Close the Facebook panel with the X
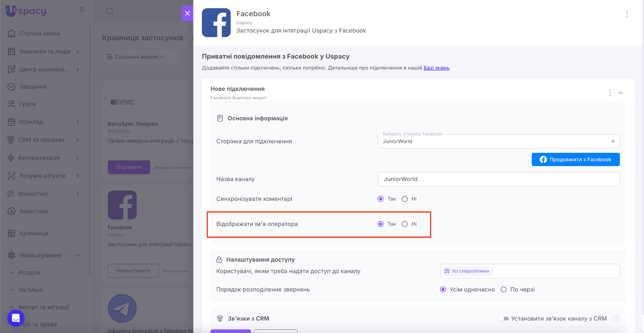Image resolution: width=644 pixels, height=333 pixels. pyautogui.click(x=187, y=13)
